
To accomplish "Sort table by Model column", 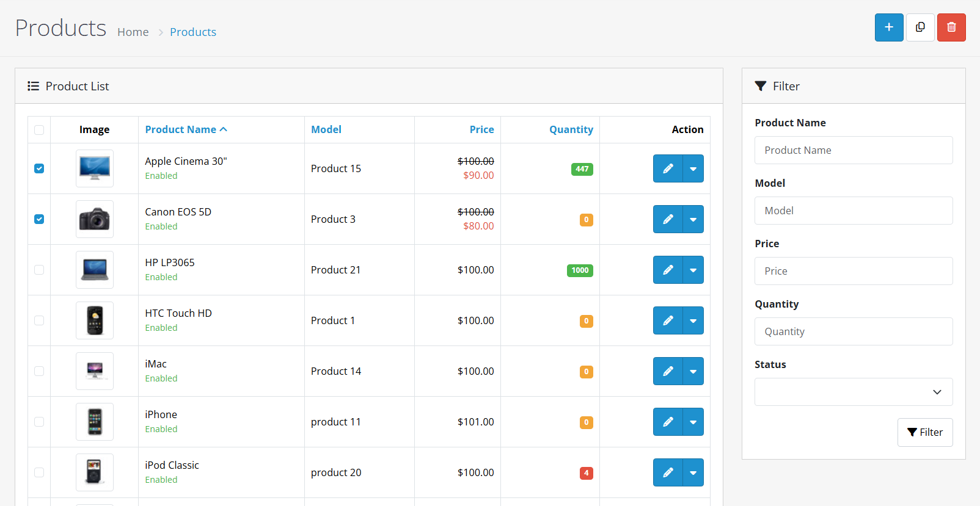I will (326, 129).
